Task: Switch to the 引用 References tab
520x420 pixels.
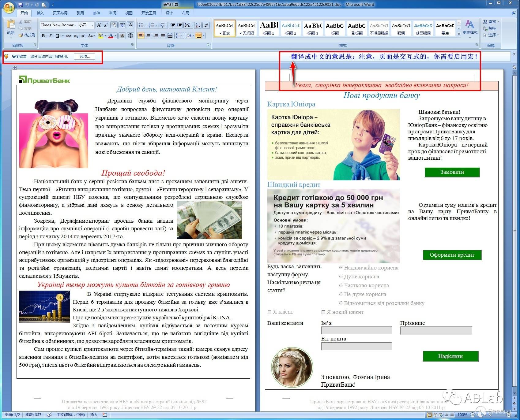Action: pos(80,13)
